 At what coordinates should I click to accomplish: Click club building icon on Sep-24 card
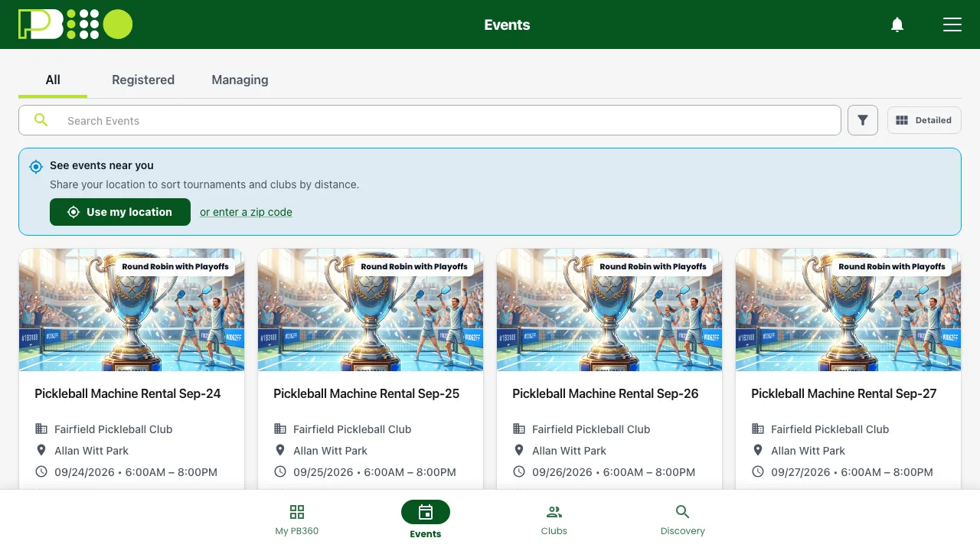click(41, 429)
